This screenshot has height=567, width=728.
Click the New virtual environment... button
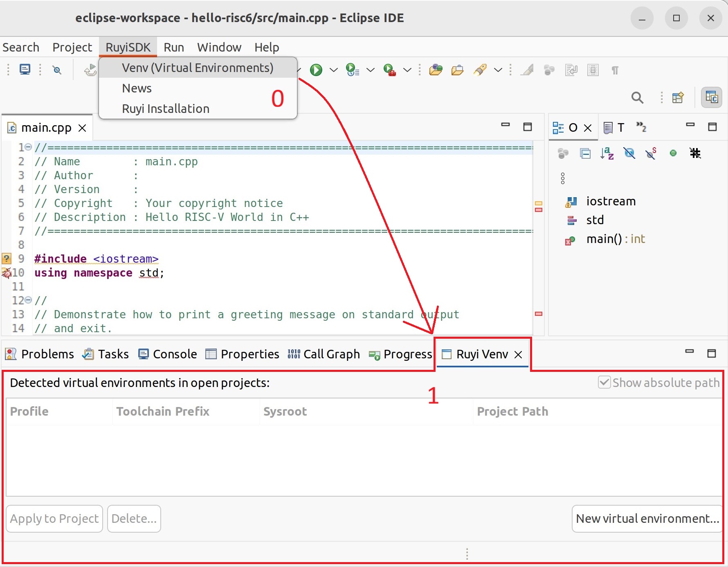(647, 519)
